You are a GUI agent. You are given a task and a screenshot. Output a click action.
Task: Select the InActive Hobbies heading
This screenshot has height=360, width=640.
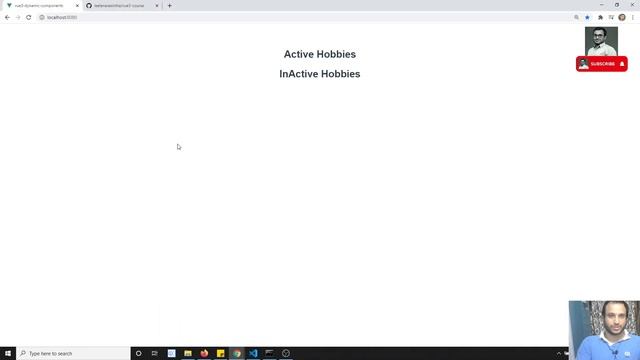point(320,74)
